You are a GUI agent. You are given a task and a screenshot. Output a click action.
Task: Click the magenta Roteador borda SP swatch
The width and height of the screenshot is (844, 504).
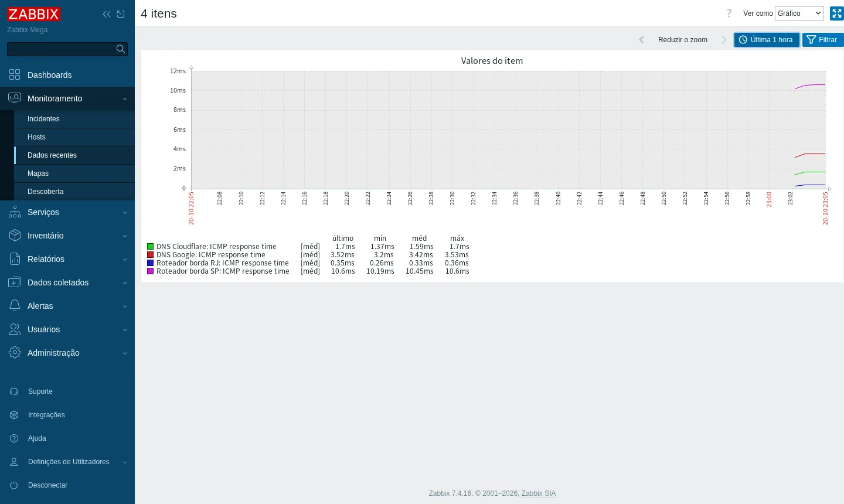pos(151,271)
